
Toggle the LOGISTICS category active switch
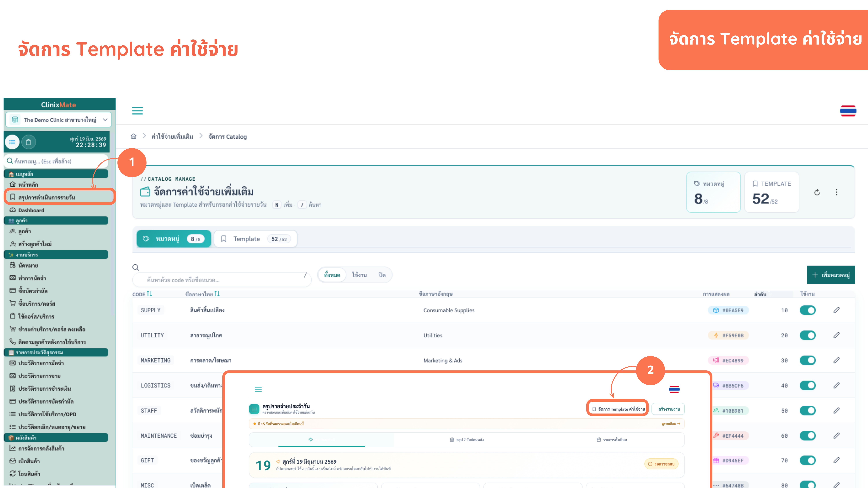(x=807, y=386)
